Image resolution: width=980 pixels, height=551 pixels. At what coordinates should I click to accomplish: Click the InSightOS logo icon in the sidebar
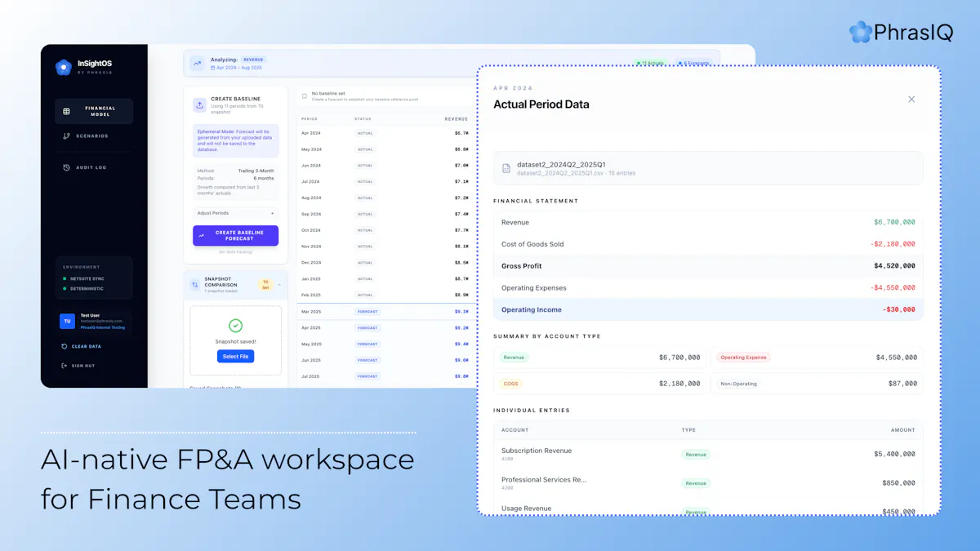tap(64, 67)
